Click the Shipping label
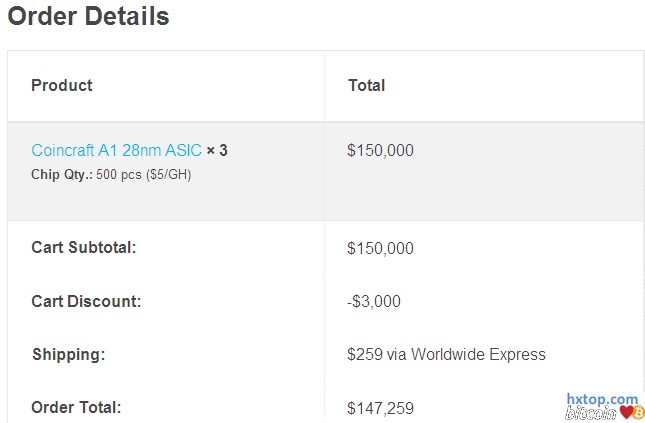Screen dimensions: 645x423 click(x=68, y=354)
